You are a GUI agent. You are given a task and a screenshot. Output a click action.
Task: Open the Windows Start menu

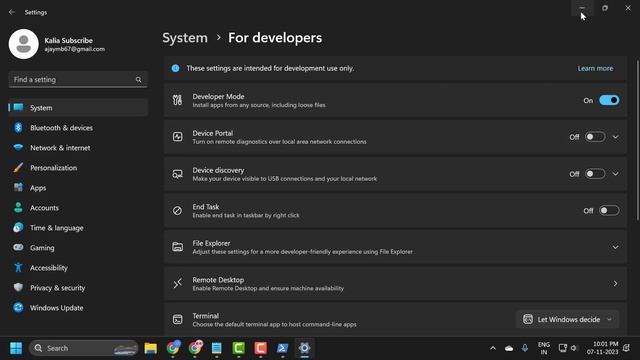[16, 348]
